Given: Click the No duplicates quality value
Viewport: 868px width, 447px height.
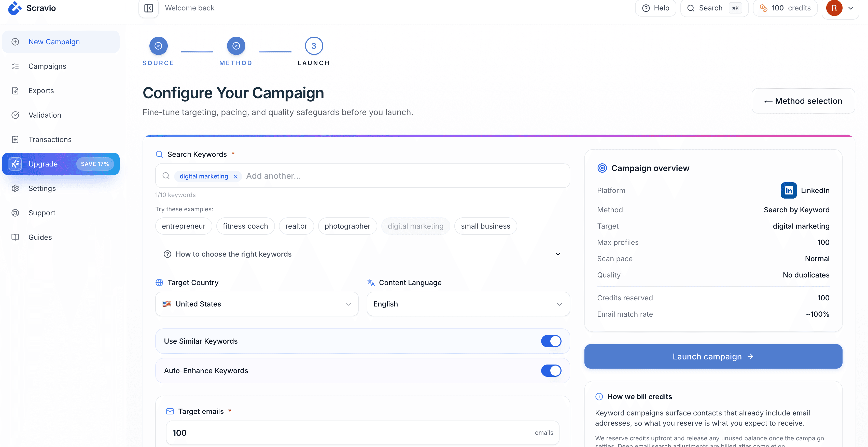Looking at the screenshot, I should (806, 275).
